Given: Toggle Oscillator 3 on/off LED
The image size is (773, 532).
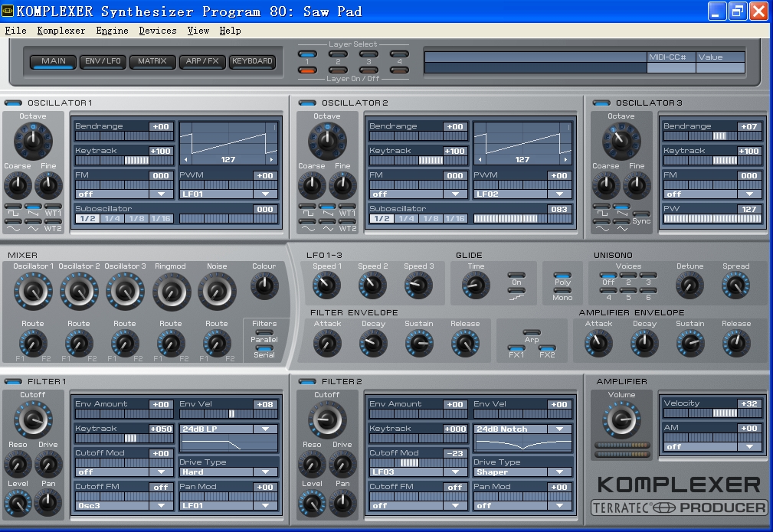Looking at the screenshot, I should [601, 103].
